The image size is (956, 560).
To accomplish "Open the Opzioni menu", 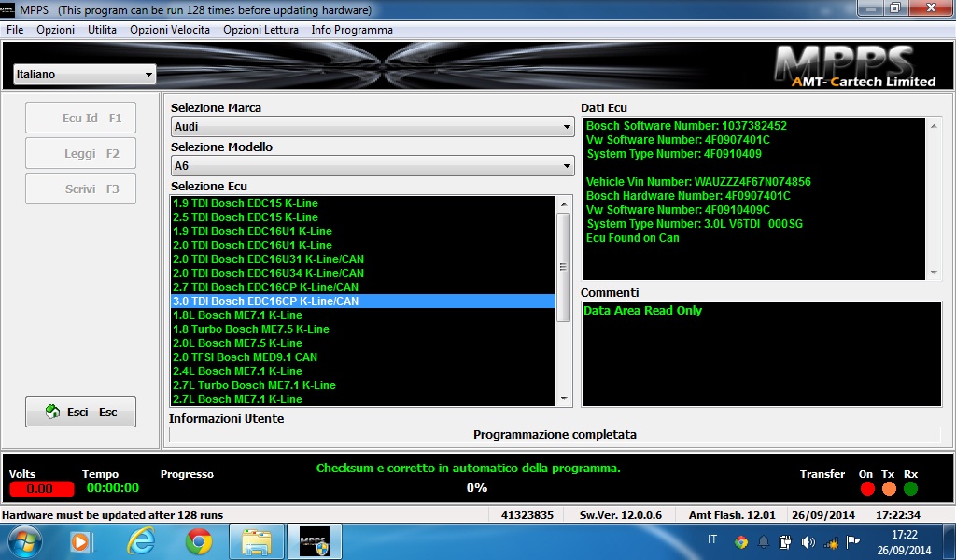I will [55, 30].
